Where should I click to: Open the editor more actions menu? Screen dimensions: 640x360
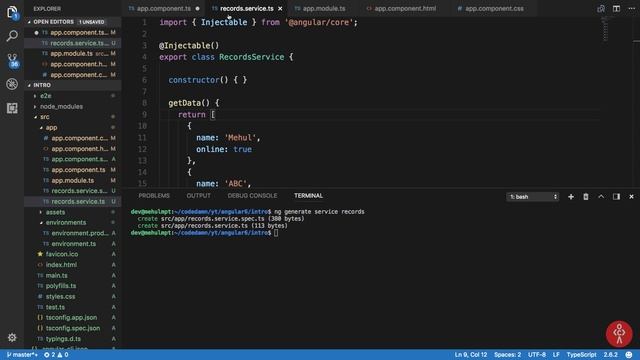tap(631, 8)
